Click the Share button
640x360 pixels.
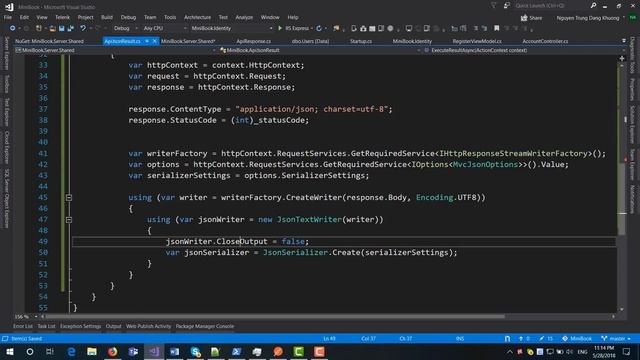tap(531, 18)
